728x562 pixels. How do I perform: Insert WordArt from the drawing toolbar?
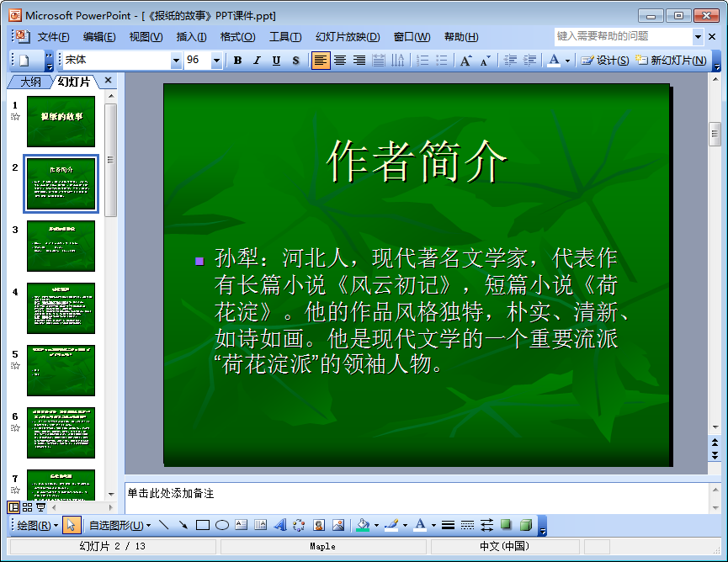coord(280,525)
